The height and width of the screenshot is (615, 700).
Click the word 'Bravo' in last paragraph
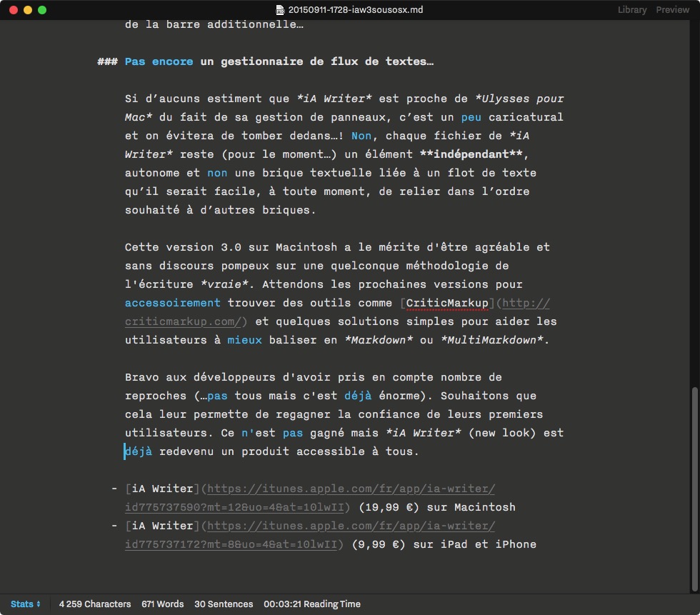click(x=142, y=377)
